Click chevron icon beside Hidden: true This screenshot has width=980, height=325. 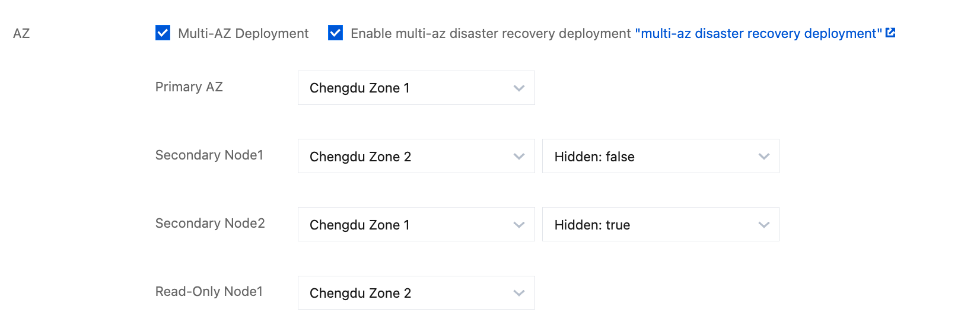pos(764,225)
